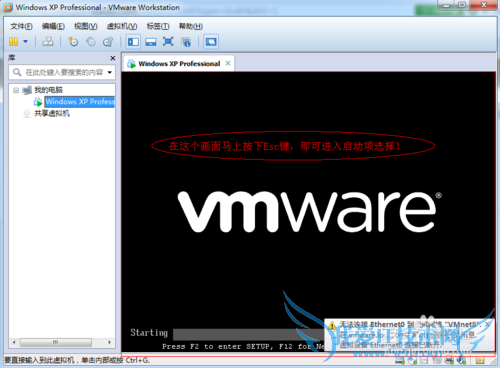Open the 帮助(H) menu

[x=191, y=26]
